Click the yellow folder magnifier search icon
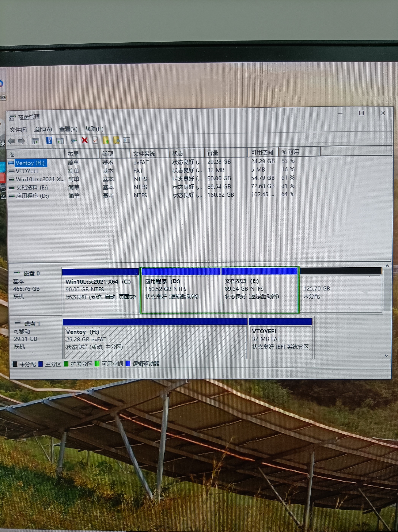Image resolution: width=398 pixels, height=532 pixels. pos(116,140)
